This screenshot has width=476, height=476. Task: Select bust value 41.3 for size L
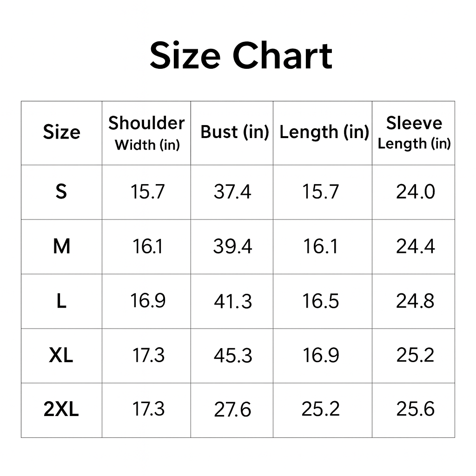coord(233,302)
